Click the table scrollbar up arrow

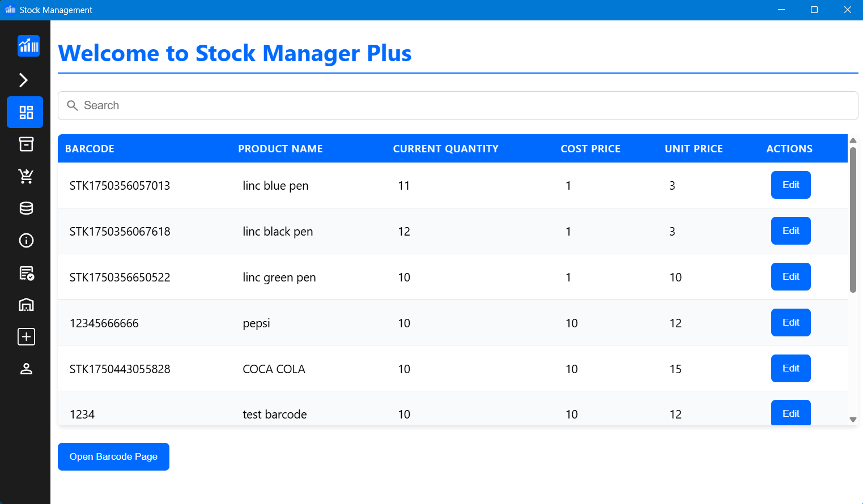853,140
